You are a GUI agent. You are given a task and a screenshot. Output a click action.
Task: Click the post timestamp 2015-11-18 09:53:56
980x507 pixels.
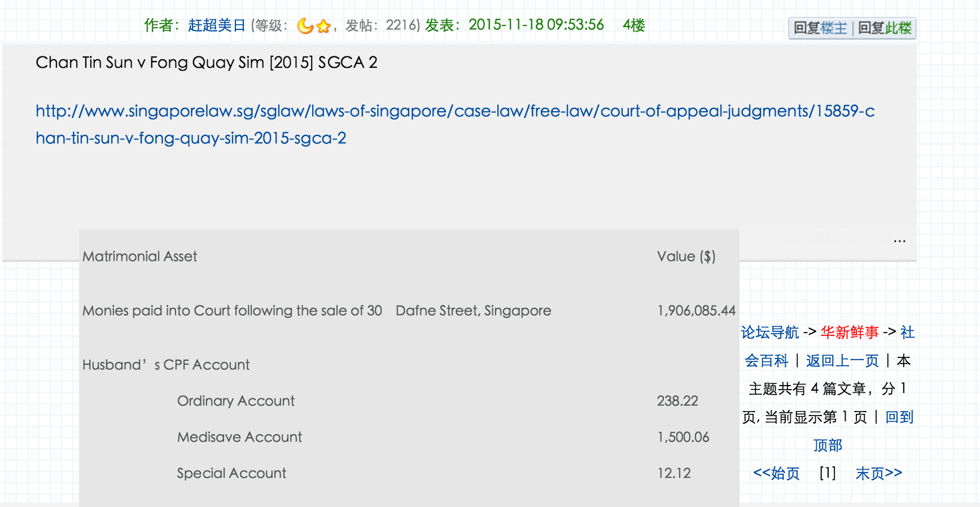[536, 25]
